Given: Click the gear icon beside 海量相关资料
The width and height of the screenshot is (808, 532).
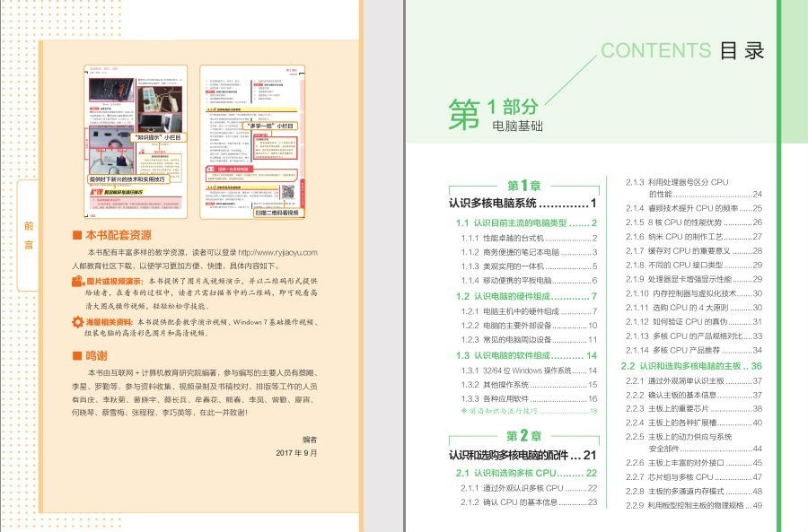Looking at the screenshot, I should pyautogui.click(x=78, y=322).
